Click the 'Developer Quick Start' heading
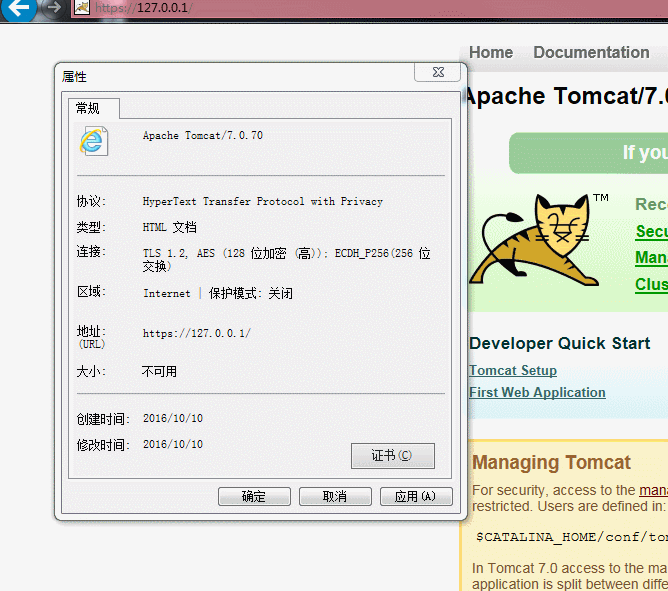 click(559, 343)
